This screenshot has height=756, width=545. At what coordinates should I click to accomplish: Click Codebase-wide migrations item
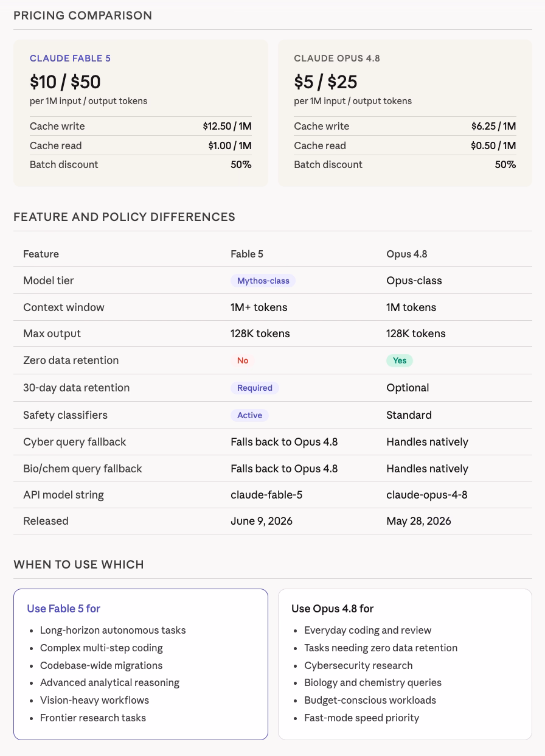click(x=101, y=666)
